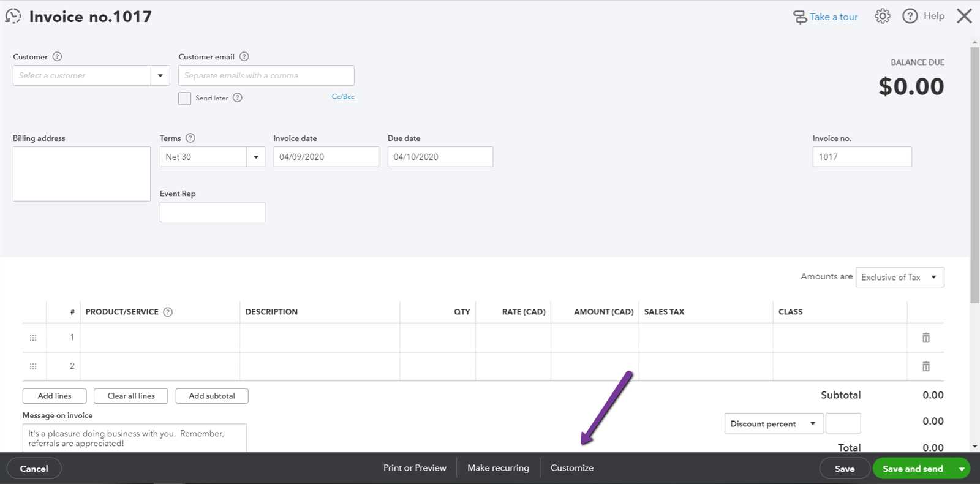The height and width of the screenshot is (484, 980).
Task: Click the Cancel button
Action: 34,469
